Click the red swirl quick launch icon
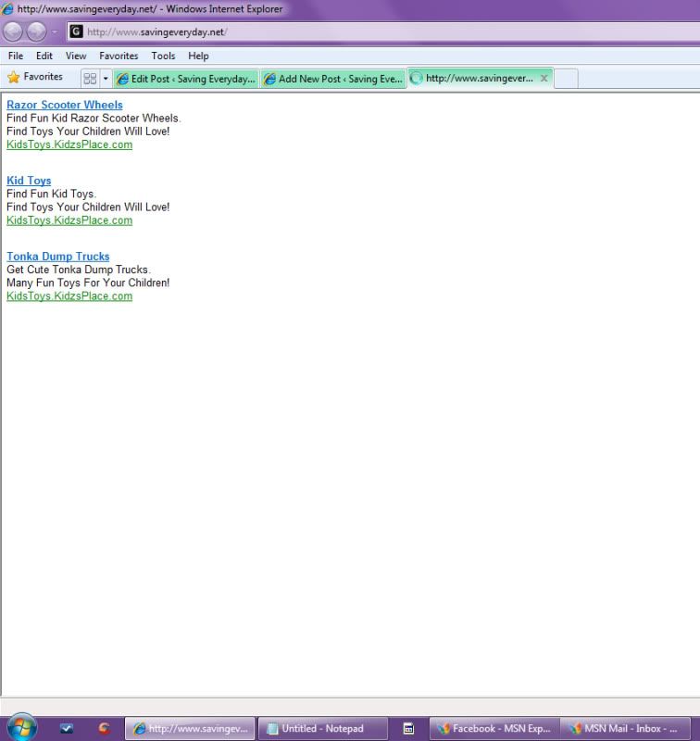Image resolution: width=700 pixels, height=741 pixels. (105, 729)
